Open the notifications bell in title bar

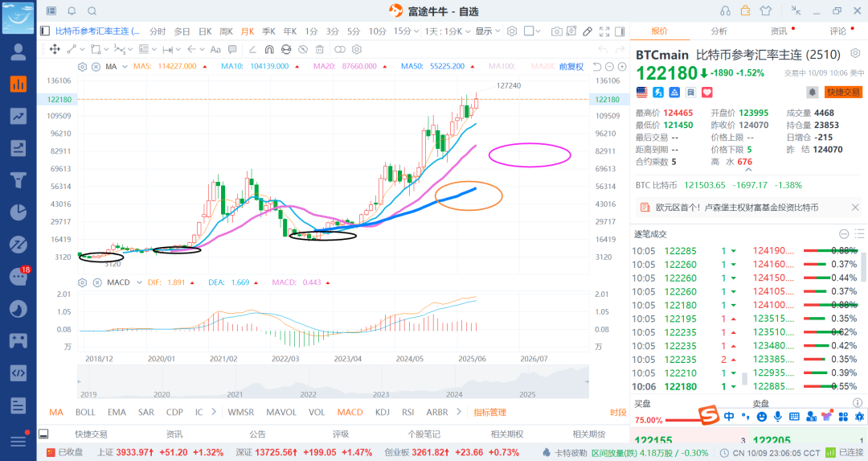[72, 11]
